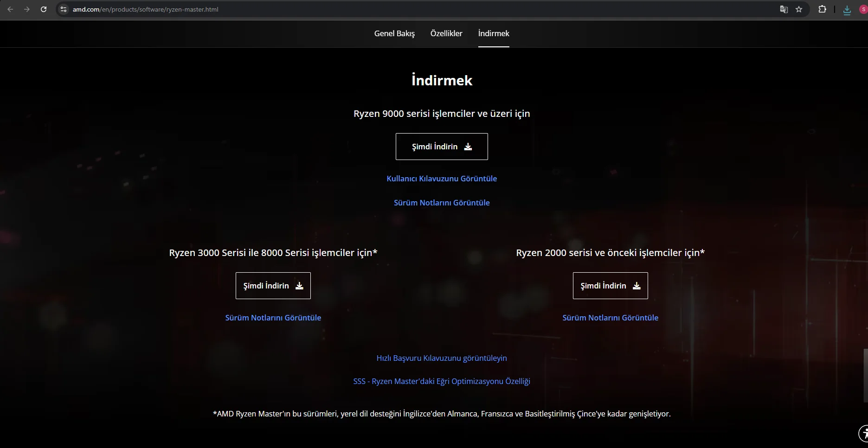Viewport: 868px width, 448px height.
Task: Click the Ryzen 9000 serisi işlemciler heading
Action: (x=442, y=114)
